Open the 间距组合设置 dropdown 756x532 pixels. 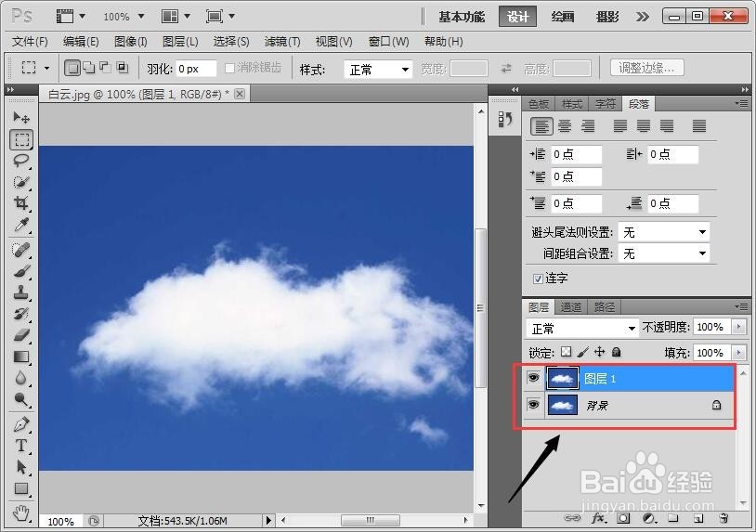664,253
